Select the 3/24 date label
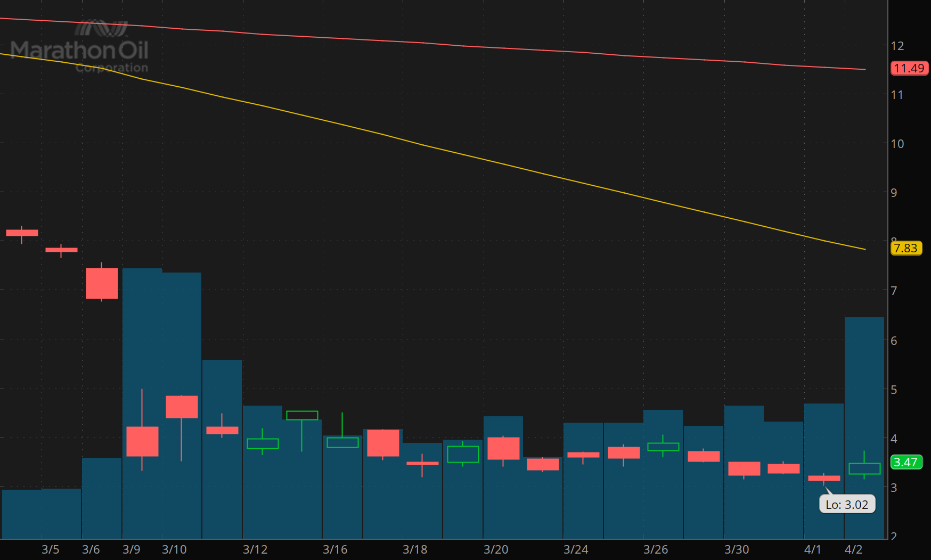The height and width of the screenshot is (560, 931). coord(576,549)
